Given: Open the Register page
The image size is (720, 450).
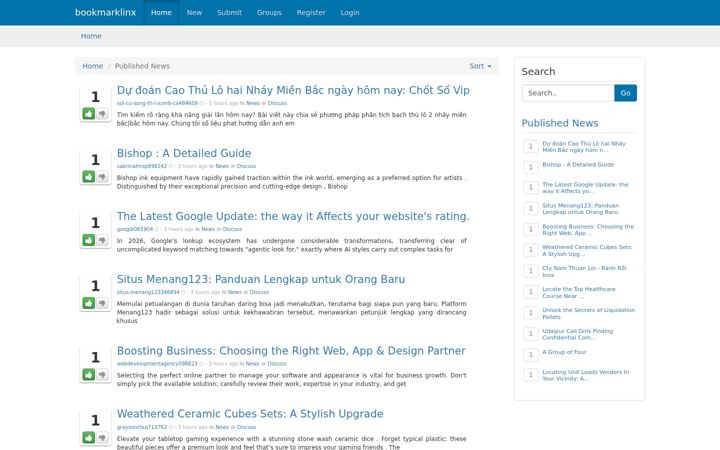Looking at the screenshot, I should coord(311,12).
